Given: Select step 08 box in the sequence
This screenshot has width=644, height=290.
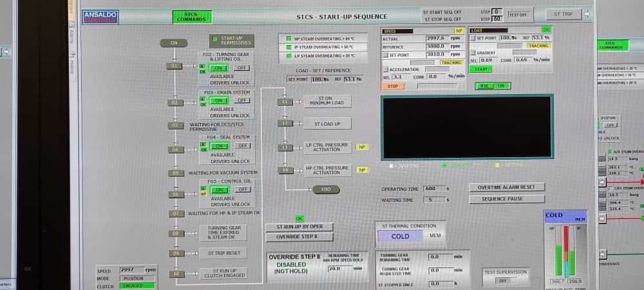Looking at the screenshot, I should (x=176, y=233).
